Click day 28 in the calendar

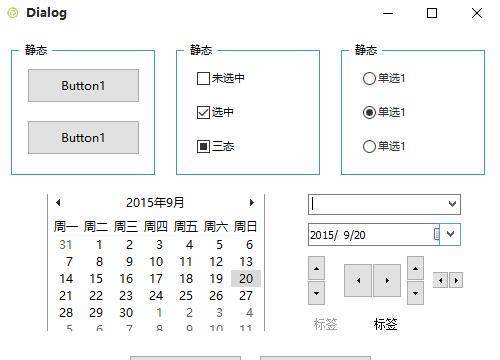pyautogui.click(x=66, y=313)
